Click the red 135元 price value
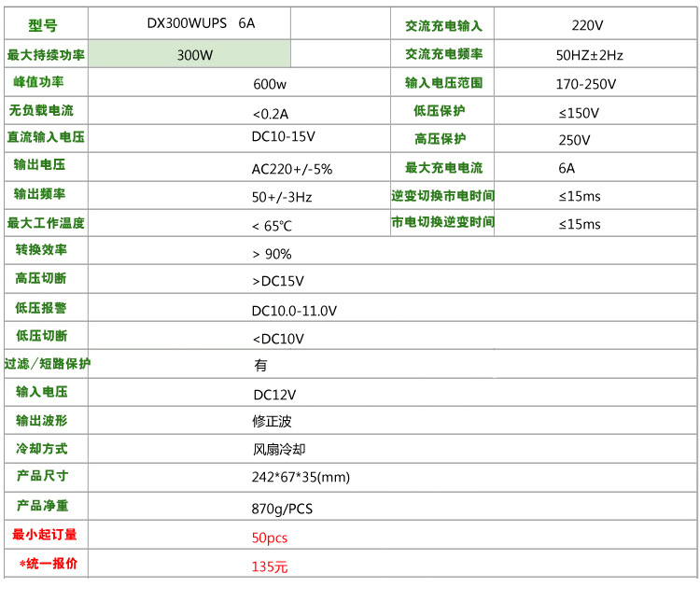Screen dimensions: 700x615 click(270, 566)
